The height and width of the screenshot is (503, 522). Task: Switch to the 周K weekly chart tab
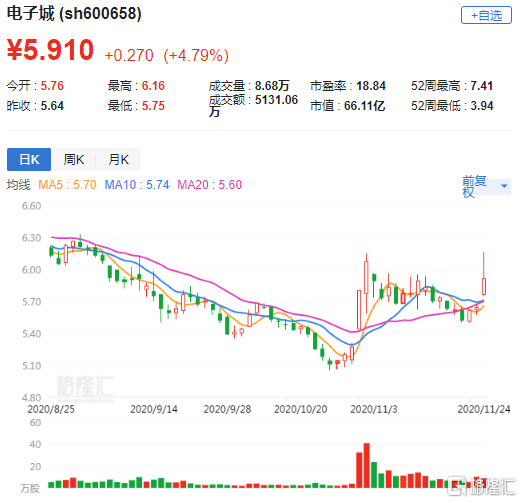coord(74,159)
